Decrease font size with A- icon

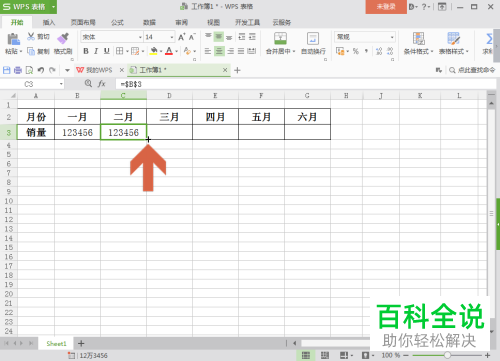192,37
